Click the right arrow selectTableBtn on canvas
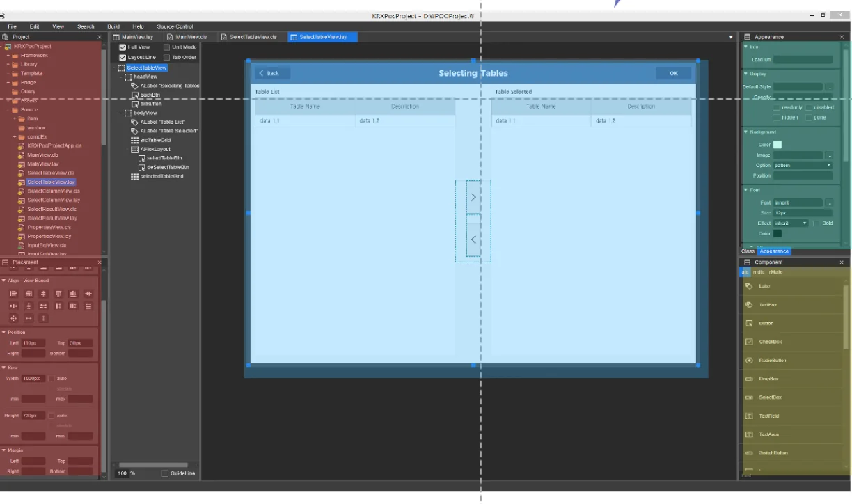852x504 pixels. (x=473, y=198)
